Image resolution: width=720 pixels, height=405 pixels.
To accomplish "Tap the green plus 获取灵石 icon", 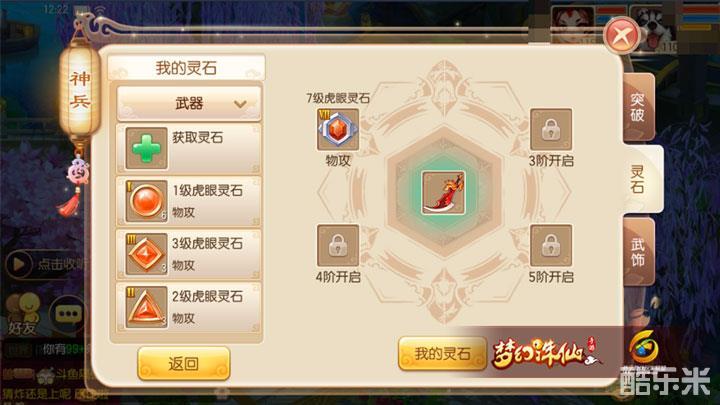I will (146, 148).
